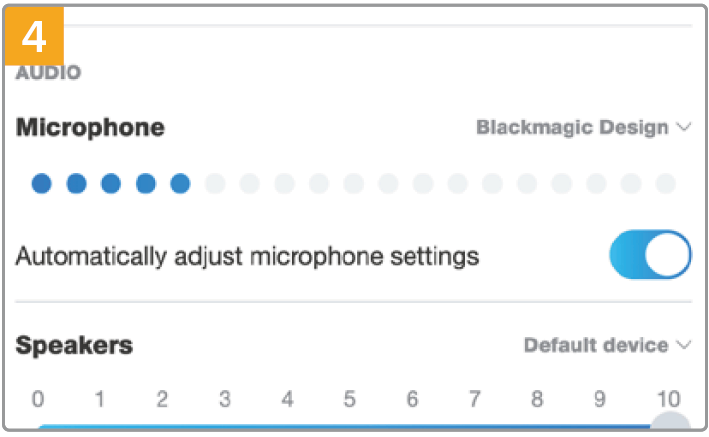This screenshot has width=709, height=437.
Task: Click the last gray microphone level dot
Action: pyautogui.click(x=665, y=184)
